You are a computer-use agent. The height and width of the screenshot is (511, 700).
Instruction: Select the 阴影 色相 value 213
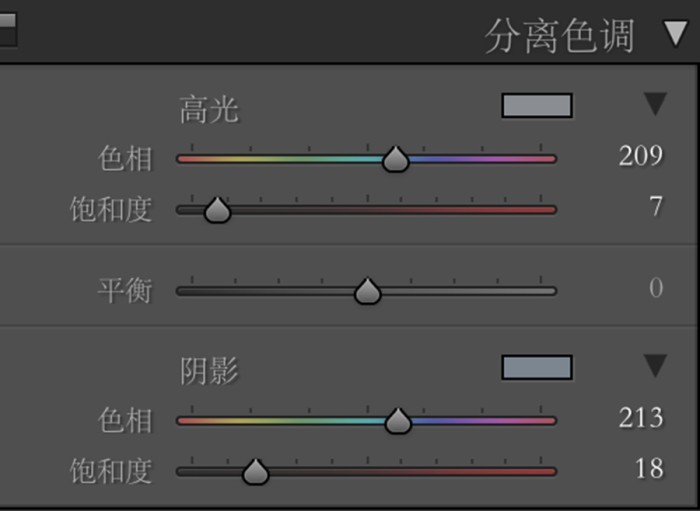(x=641, y=418)
